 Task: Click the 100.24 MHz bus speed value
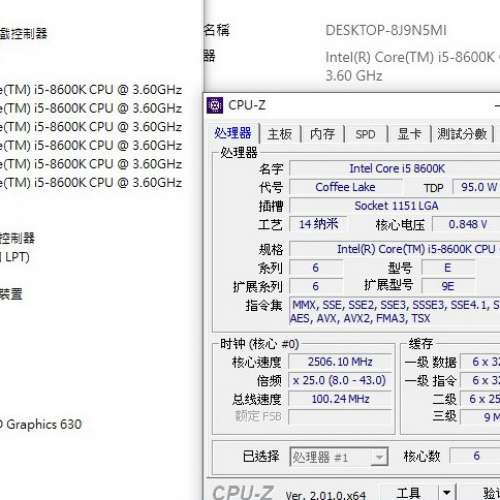340,399
